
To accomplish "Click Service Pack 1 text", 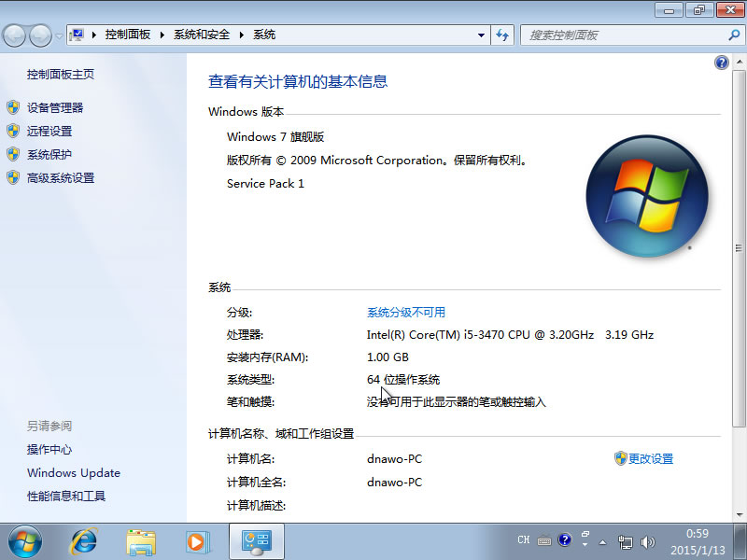I will pos(265,183).
